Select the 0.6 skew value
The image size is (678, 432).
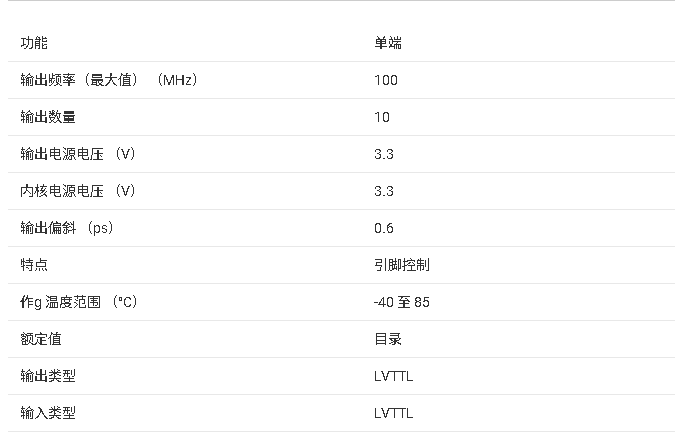tap(384, 228)
